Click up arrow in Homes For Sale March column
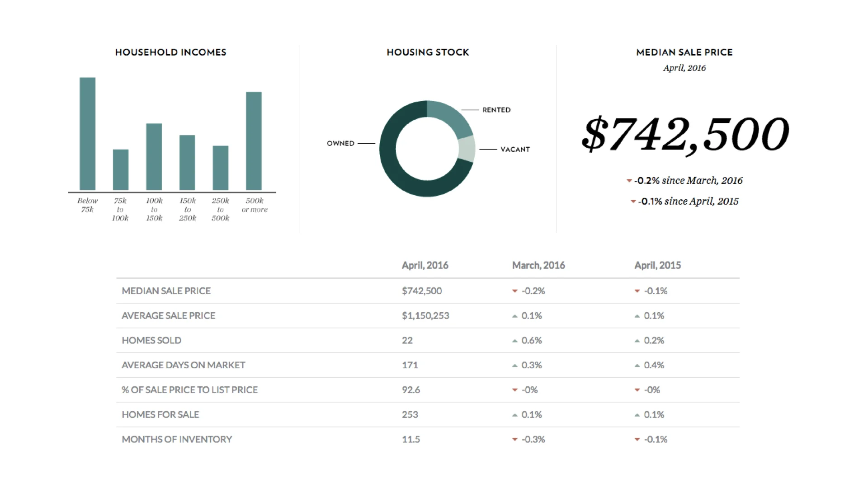This screenshot has height=488, width=868. pyautogui.click(x=514, y=415)
